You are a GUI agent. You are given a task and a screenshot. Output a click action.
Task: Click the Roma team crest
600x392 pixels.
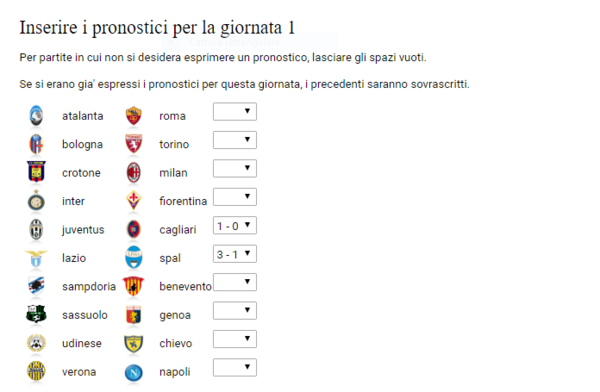[x=134, y=116]
